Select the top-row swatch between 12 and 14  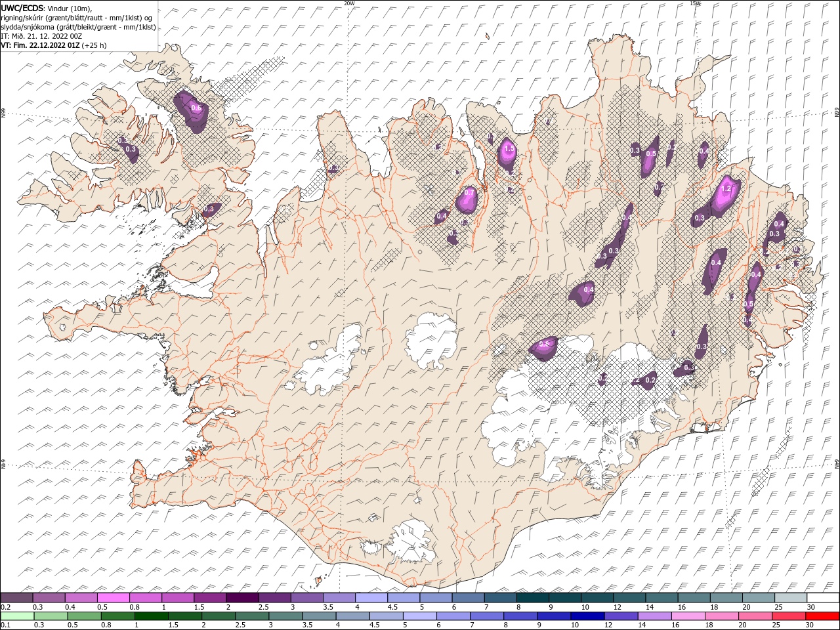[629, 598]
